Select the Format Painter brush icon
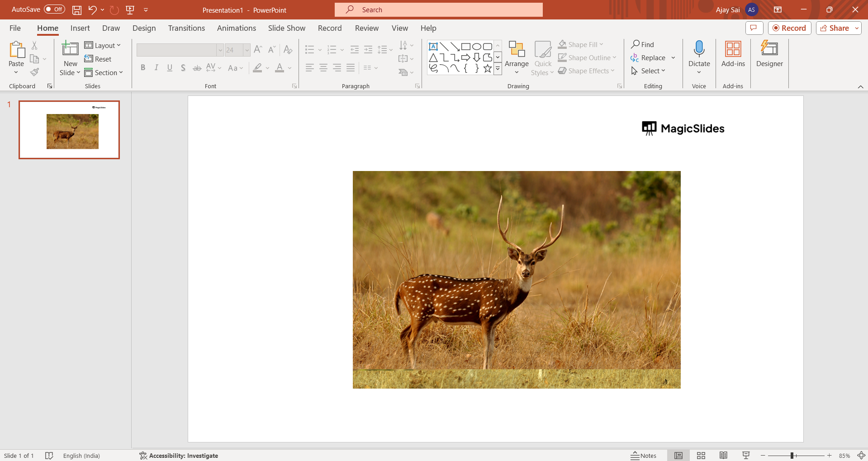This screenshot has height=461, width=868. click(34, 72)
